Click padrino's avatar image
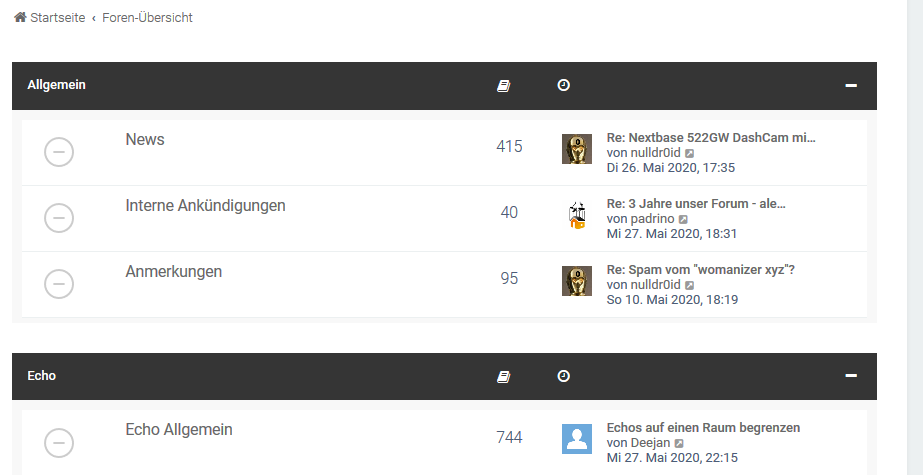This screenshot has width=923, height=475. point(577,215)
